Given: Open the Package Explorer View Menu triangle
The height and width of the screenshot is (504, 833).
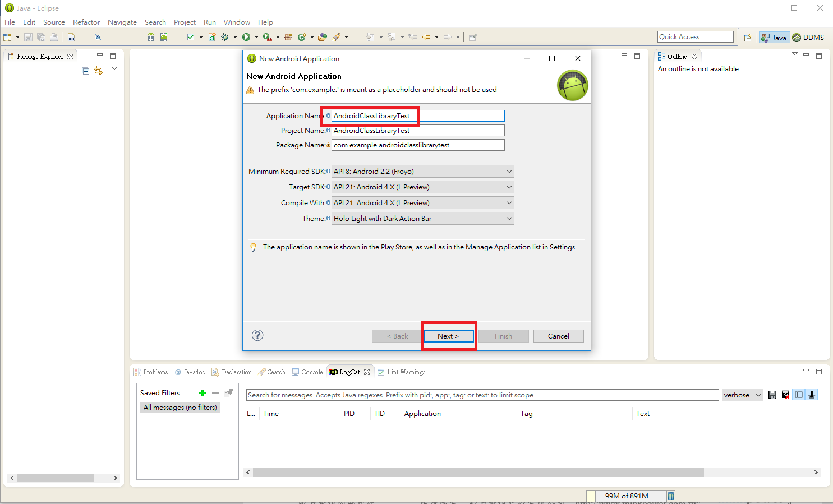Looking at the screenshot, I should pyautogui.click(x=114, y=68).
